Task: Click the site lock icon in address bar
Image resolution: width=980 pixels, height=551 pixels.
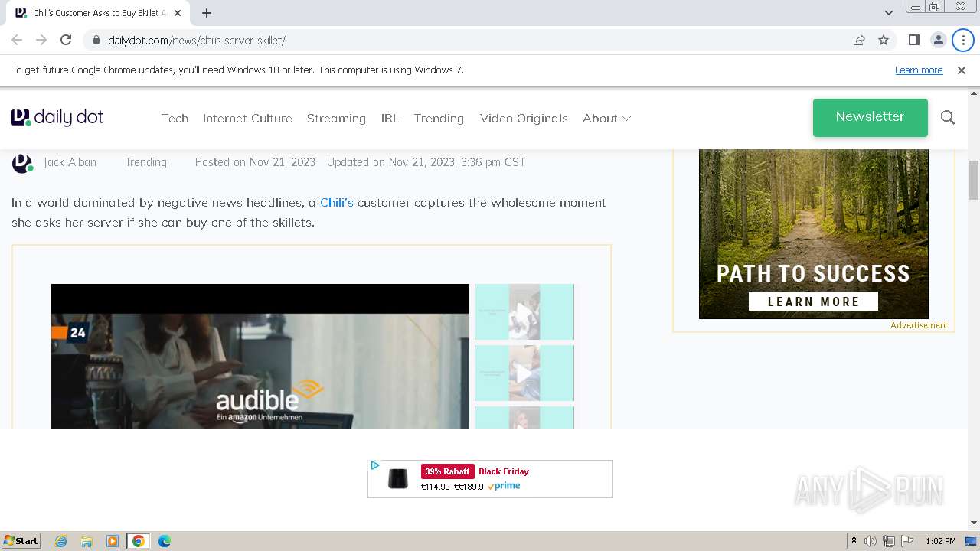Action: [x=96, y=40]
